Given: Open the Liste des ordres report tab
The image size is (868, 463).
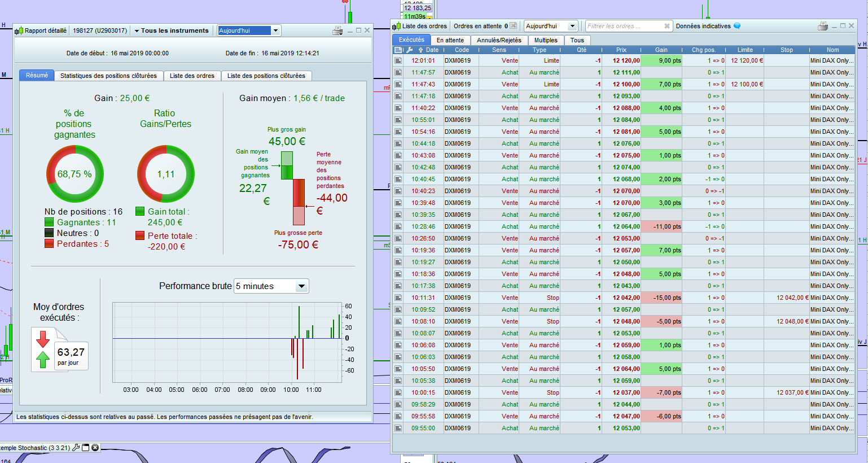Looking at the screenshot, I should [x=192, y=76].
